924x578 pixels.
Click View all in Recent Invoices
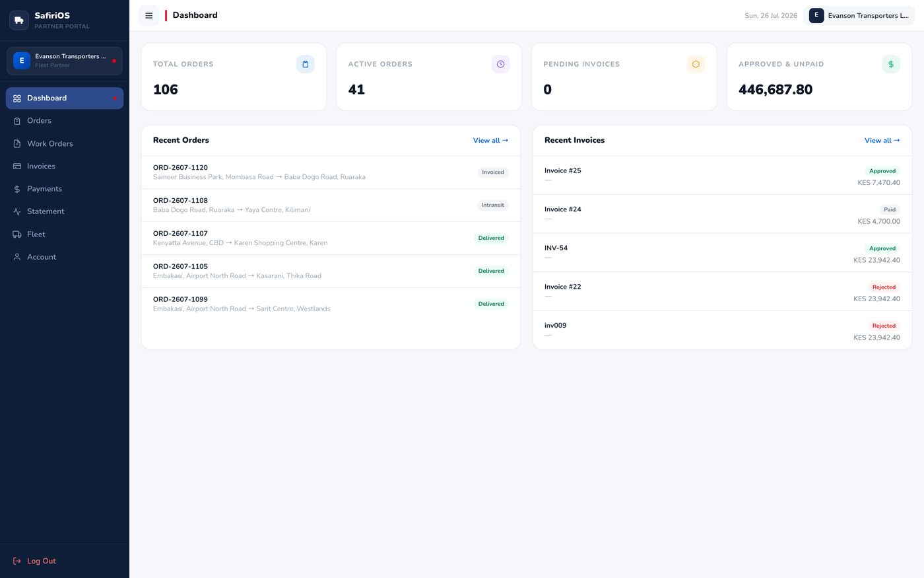pyautogui.click(x=882, y=141)
